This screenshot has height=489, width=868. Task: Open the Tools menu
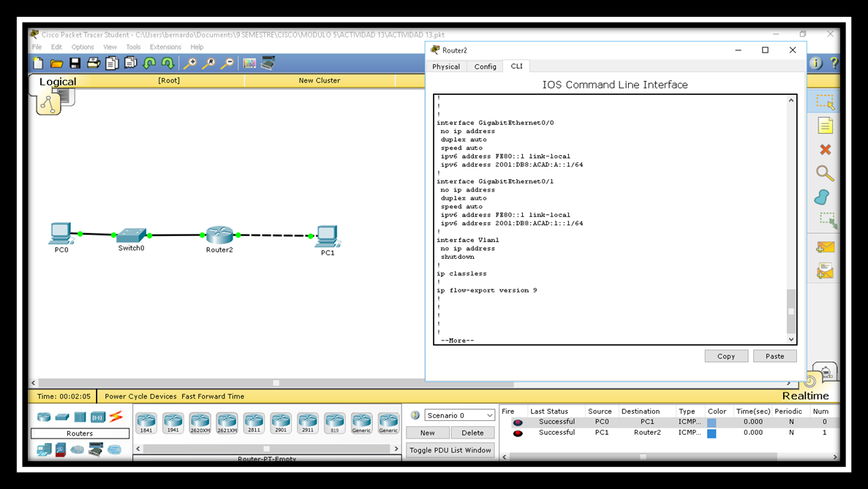(x=133, y=47)
